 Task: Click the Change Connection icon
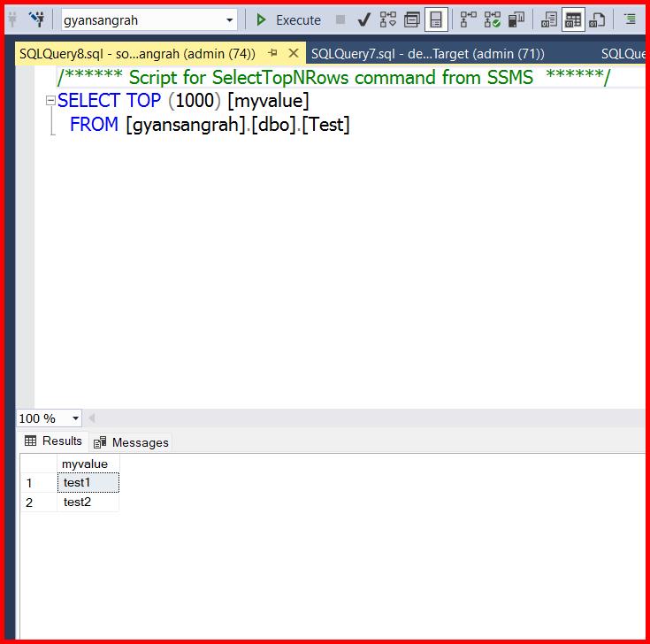pos(37,19)
